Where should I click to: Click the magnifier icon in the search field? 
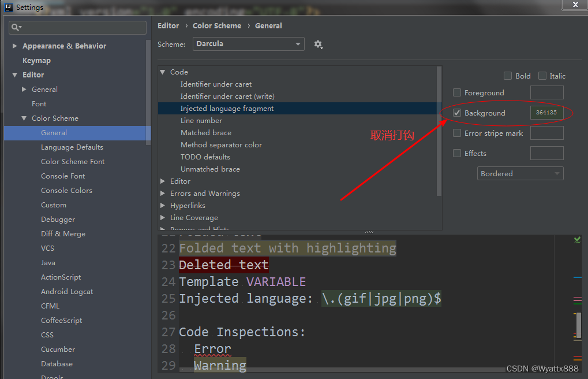pos(14,27)
